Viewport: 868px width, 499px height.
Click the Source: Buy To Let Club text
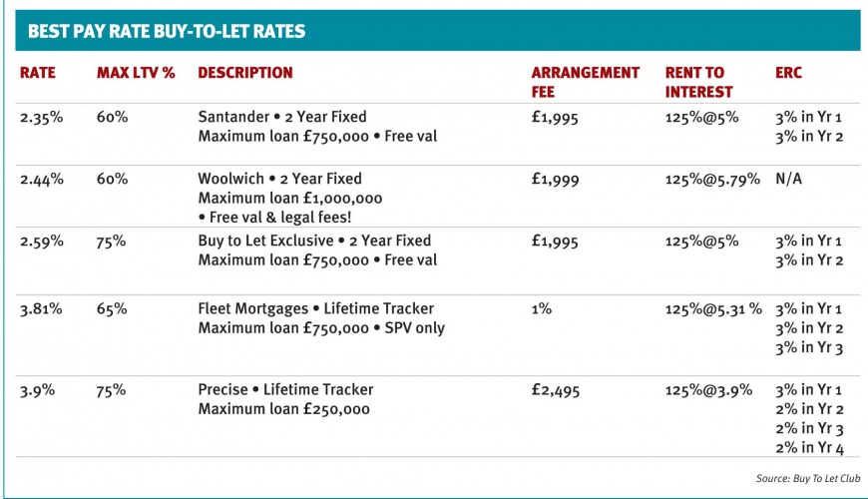point(808,478)
